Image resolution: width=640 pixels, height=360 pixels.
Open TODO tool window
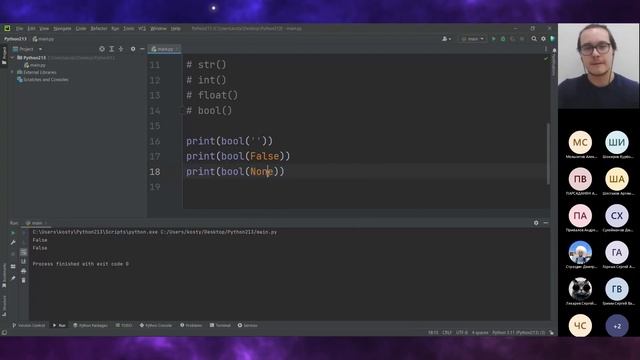[124, 326]
